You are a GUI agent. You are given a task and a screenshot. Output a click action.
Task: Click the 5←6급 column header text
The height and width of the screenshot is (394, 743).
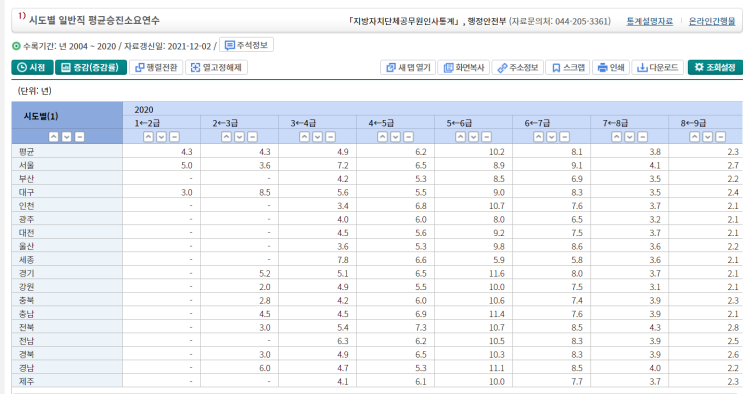coord(459,123)
